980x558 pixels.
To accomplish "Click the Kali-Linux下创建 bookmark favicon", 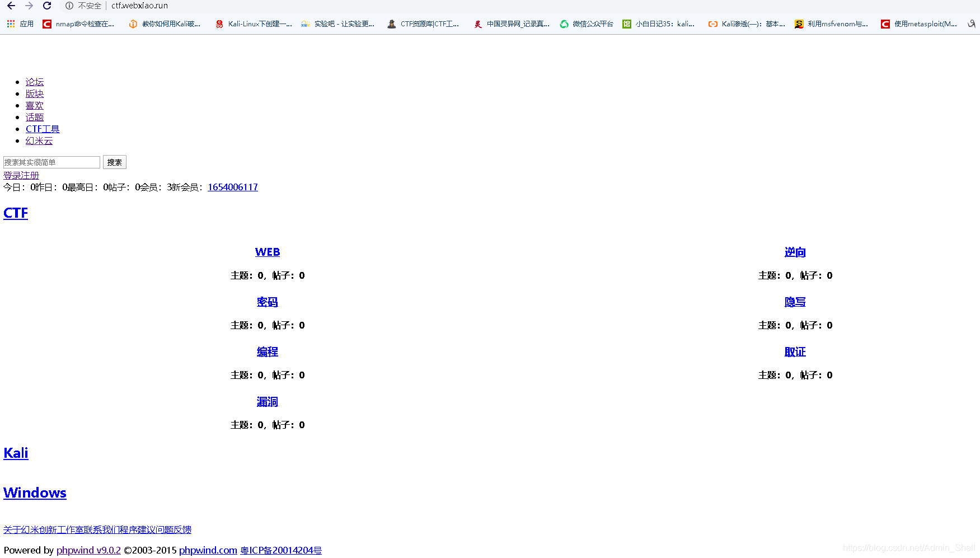I will pyautogui.click(x=219, y=24).
